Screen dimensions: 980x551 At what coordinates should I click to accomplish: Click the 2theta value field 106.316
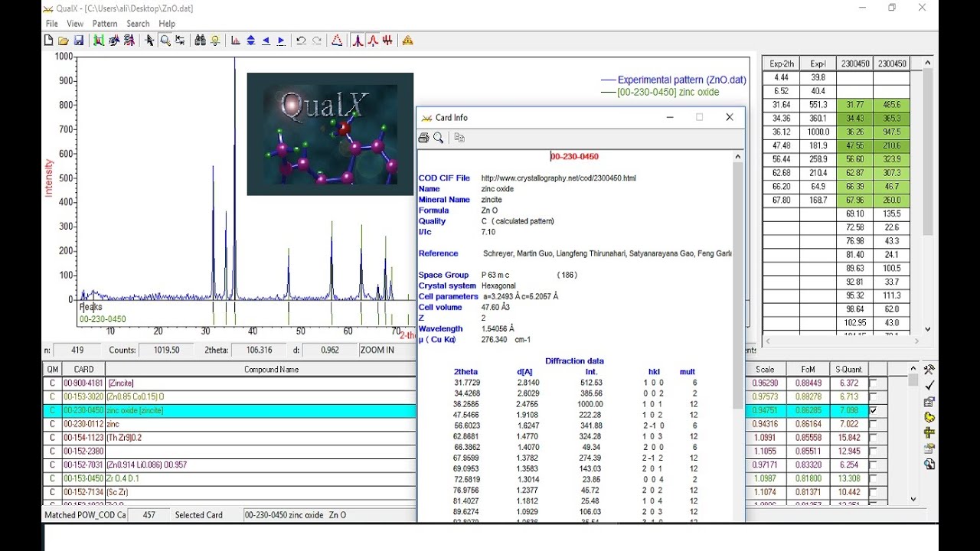click(260, 350)
